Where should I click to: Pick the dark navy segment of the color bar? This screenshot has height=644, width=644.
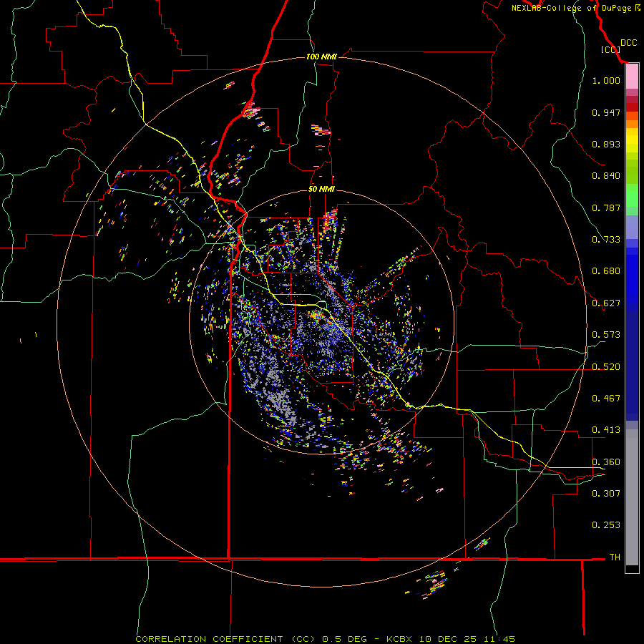click(x=632, y=366)
